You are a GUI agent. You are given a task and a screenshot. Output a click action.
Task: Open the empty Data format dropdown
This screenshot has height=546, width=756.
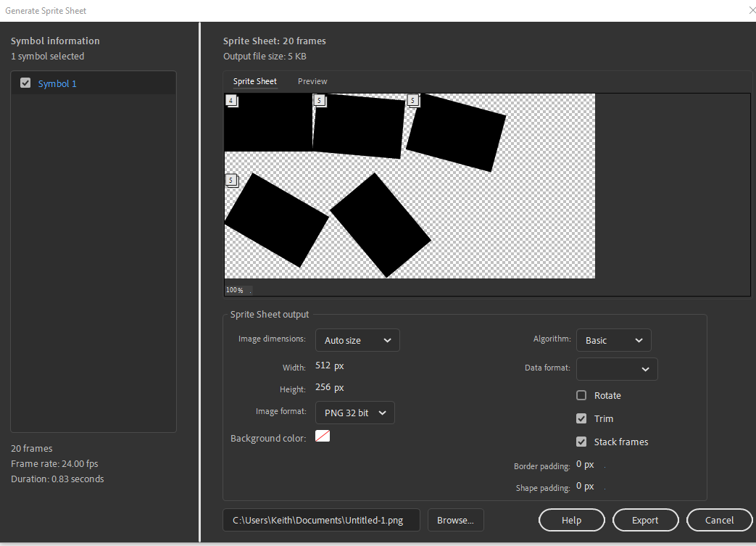616,368
